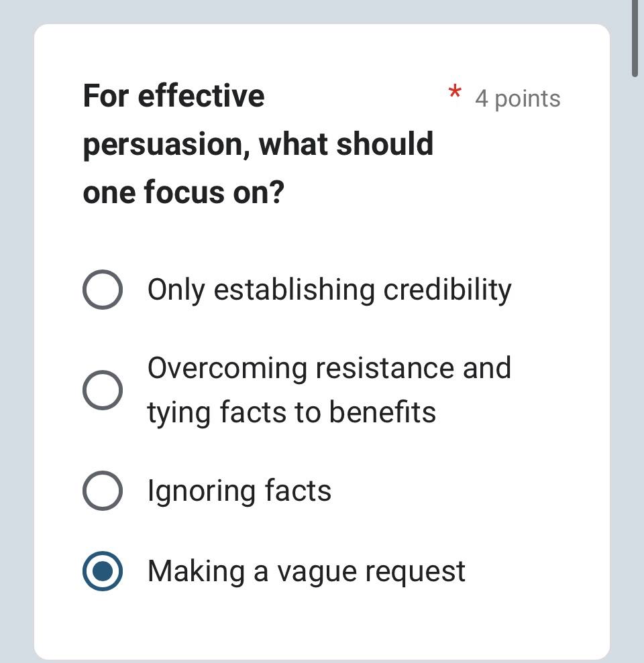
Task: Click the 'Only establishing credibility' answer text
Action: tap(329, 290)
